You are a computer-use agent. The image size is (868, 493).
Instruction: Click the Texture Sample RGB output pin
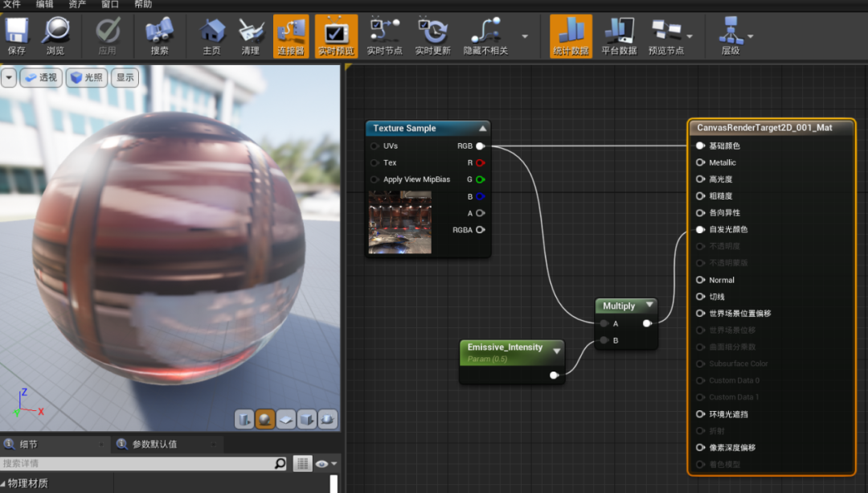(481, 146)
